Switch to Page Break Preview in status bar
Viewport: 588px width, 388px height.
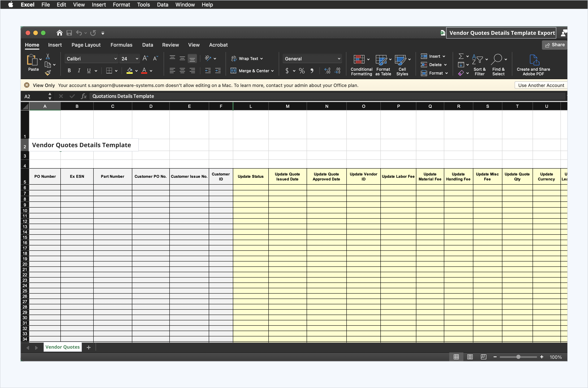point(483,357)
